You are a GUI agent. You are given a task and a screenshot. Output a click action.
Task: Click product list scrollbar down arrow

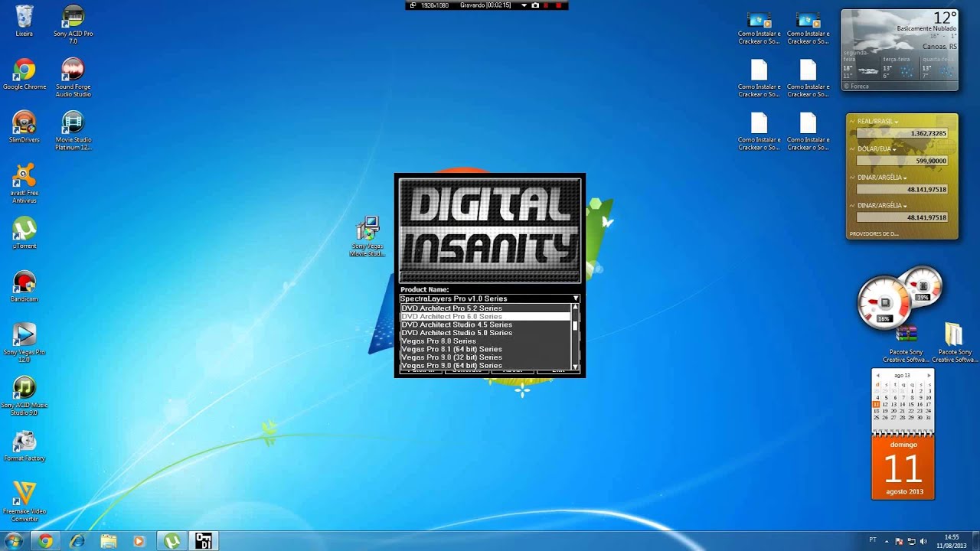click(575, 367)
